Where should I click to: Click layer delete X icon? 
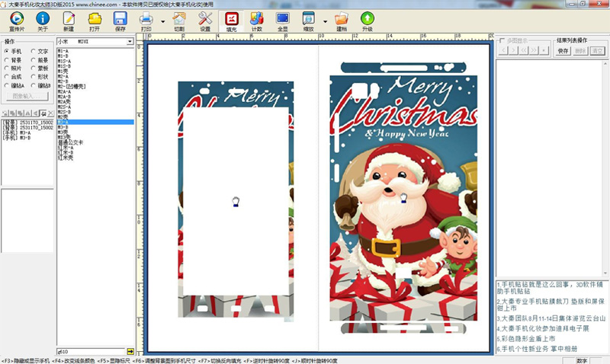coord(50,113)
